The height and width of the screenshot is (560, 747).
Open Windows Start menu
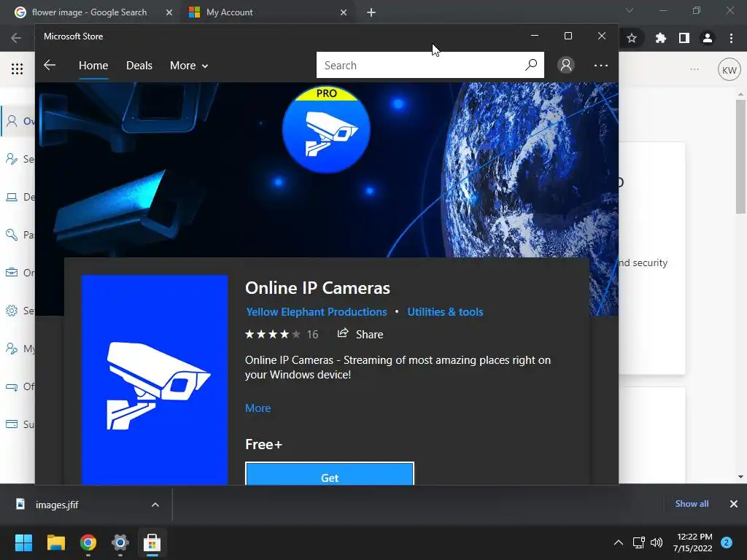coord(23,542)
